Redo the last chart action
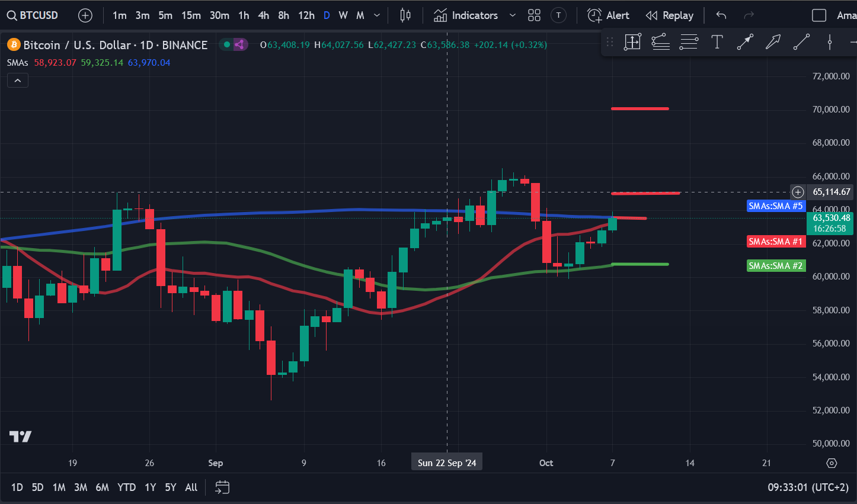Image resolution: width=857 pixels, height=504 pixels. pos(749,15)
